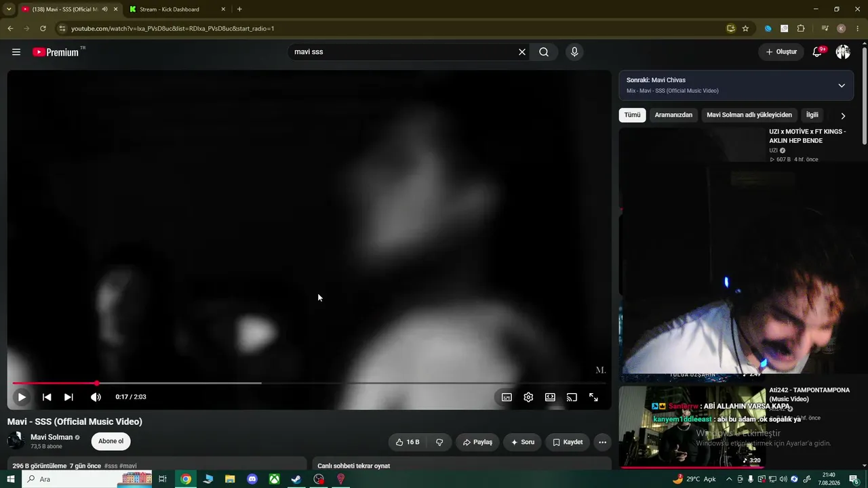Viewport: 868px width, 488px height.
Task: Dislike the video with thumbs down
Action: tap(439, 442)
